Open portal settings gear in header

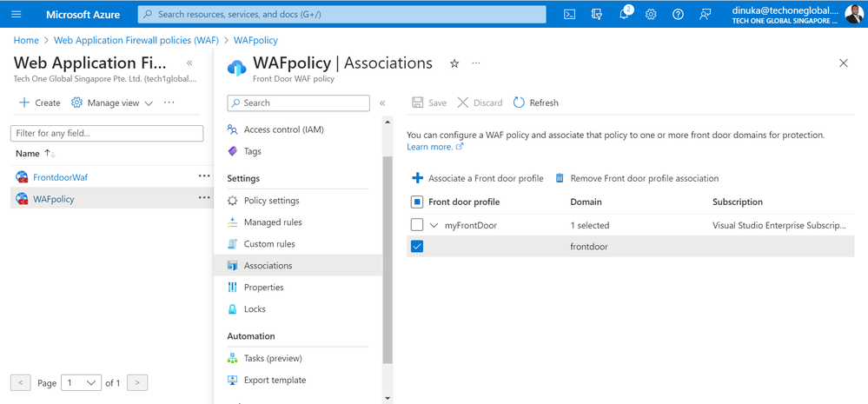click(651, 15)
